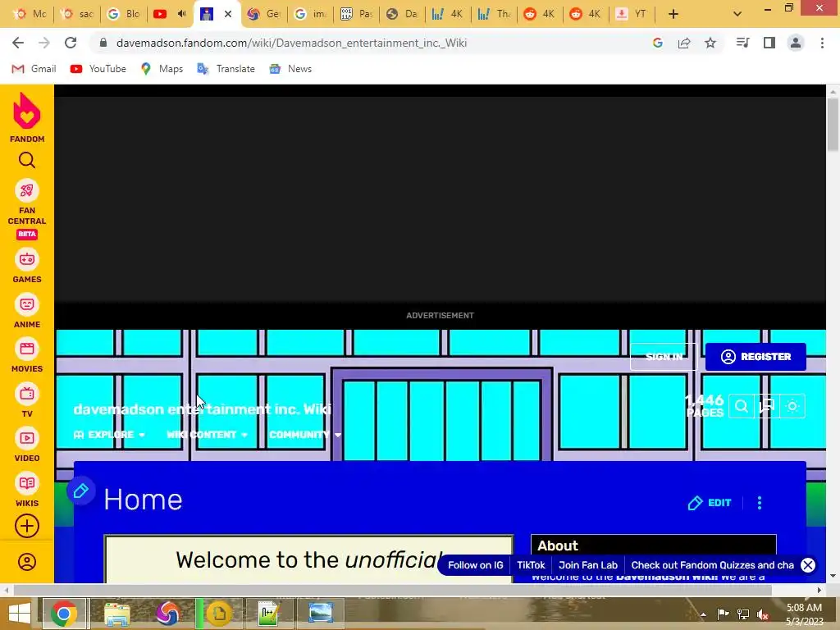Image resolution: width=840 pixels, height=630 pixels.
Task: Click the pencil edit bubble beside Home
Action: (x=81, y=491)
